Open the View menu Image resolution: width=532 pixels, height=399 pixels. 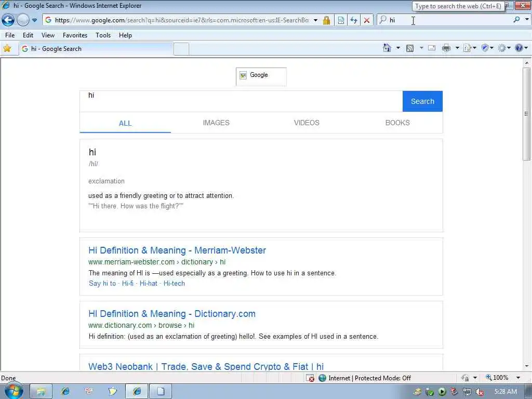48,35
